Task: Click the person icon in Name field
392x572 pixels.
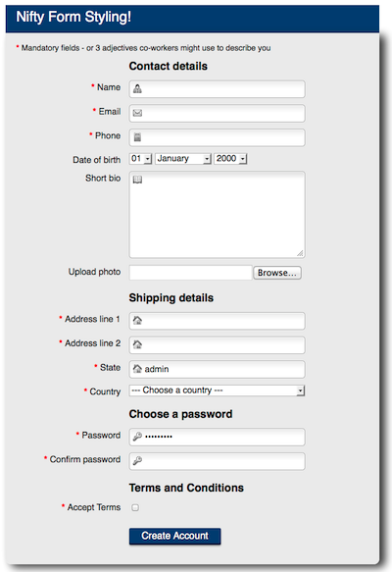Action: point(137,88)
